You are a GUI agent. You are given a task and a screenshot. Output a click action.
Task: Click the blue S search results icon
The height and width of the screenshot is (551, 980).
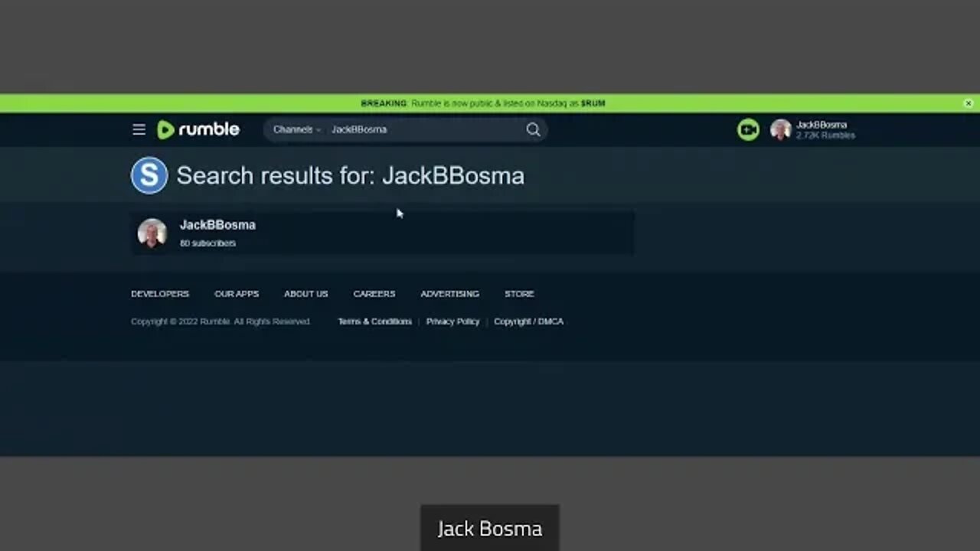pyautogui.click(x=149, y=175)
